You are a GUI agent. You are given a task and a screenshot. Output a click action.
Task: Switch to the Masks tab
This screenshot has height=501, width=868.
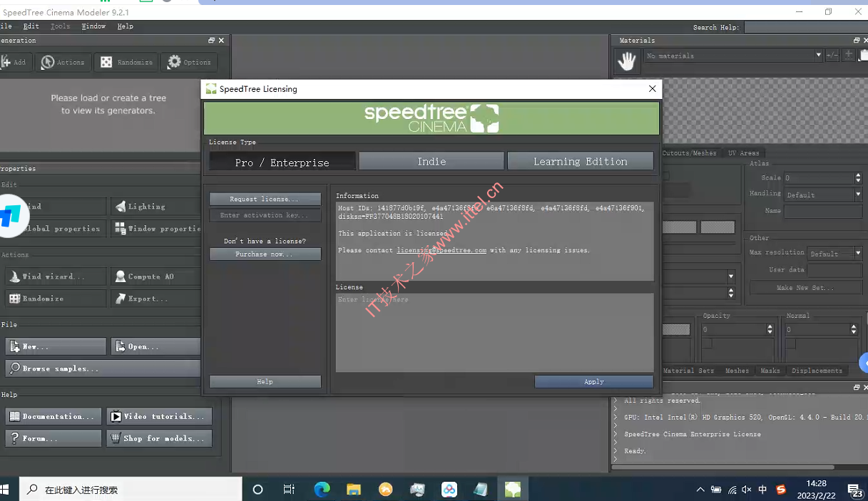pyautogui.click(x=770, y=371)
